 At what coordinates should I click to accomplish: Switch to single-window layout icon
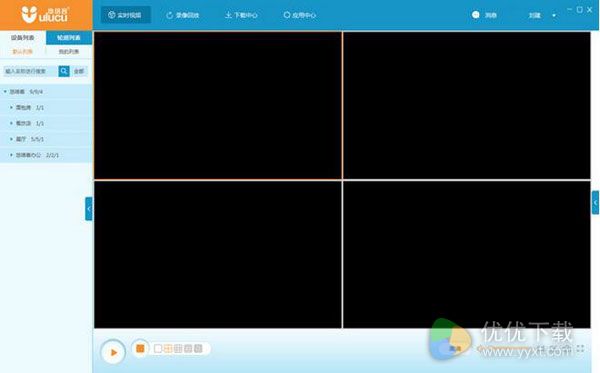[158, 349]
